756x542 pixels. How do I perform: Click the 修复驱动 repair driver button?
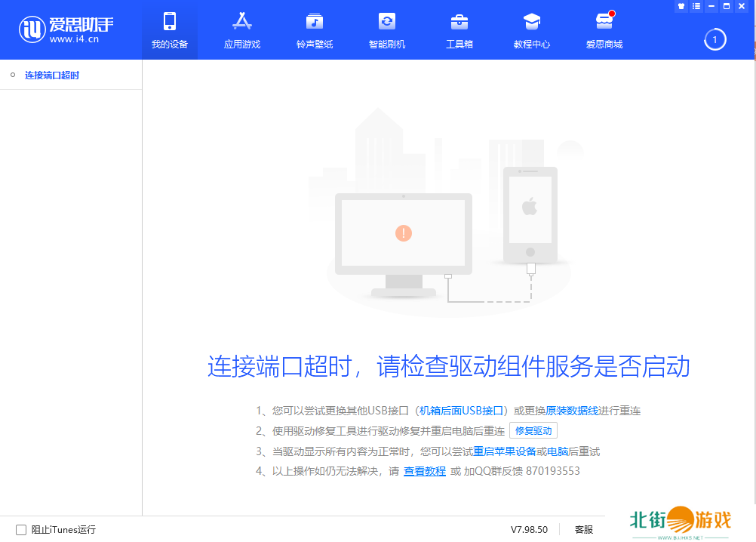533,431
